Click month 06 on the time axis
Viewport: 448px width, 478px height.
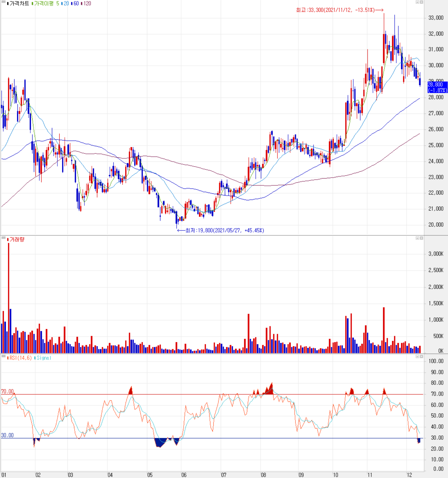184,475
